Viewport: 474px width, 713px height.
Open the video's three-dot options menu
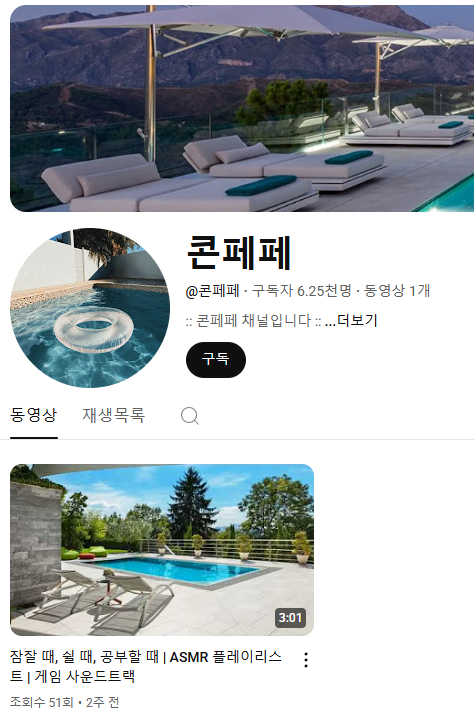[306, 660]
